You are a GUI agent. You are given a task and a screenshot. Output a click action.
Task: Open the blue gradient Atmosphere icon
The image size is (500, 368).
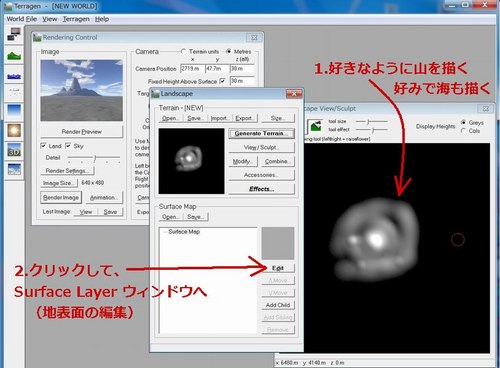pos(14,110)
